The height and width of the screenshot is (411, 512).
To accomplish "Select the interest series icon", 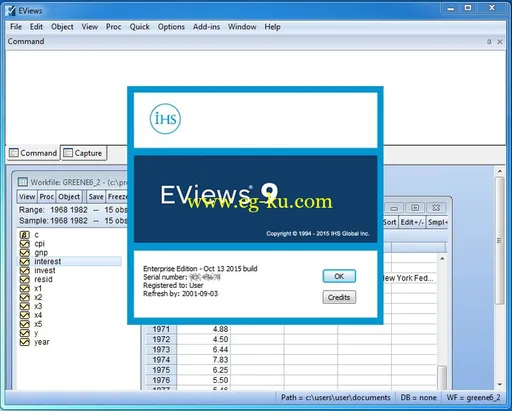I will 25,262.
